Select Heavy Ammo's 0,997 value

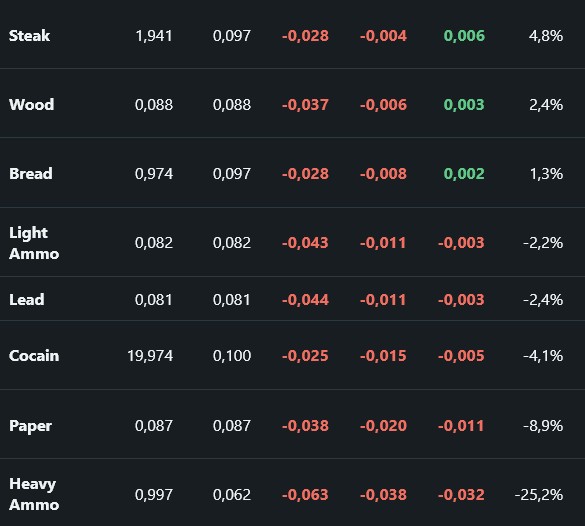(x=154, y=495)
